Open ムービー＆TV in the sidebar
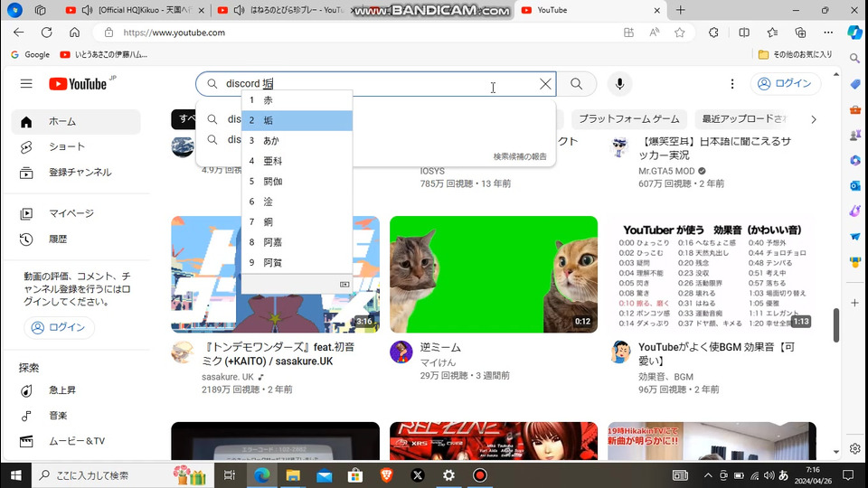 tap(76, 441)
